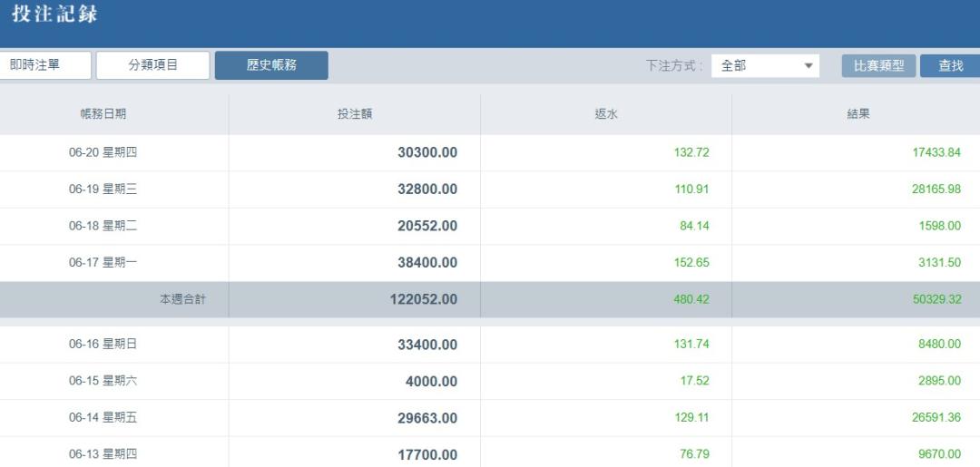Click the 投注額 column header
This screenshot has width=980, height=467.
tap(354, 114)
